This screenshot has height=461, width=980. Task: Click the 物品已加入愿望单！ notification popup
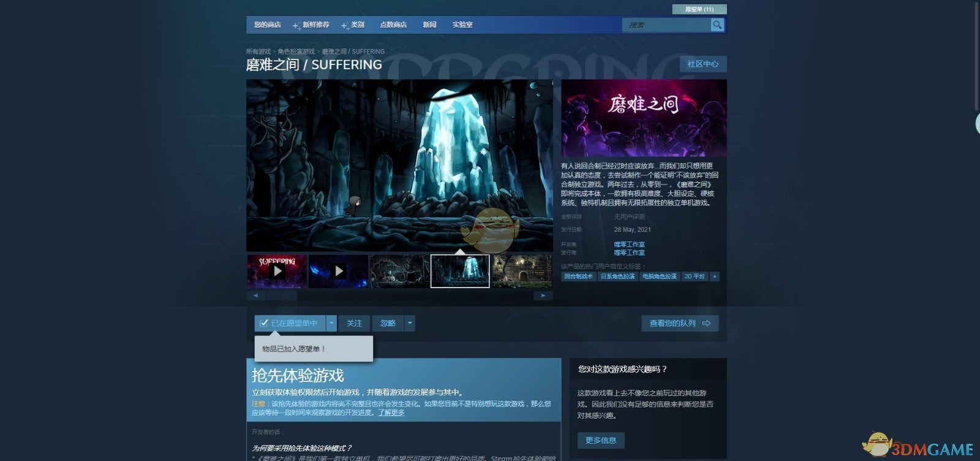pyautogui.click(x=314, y=349)
